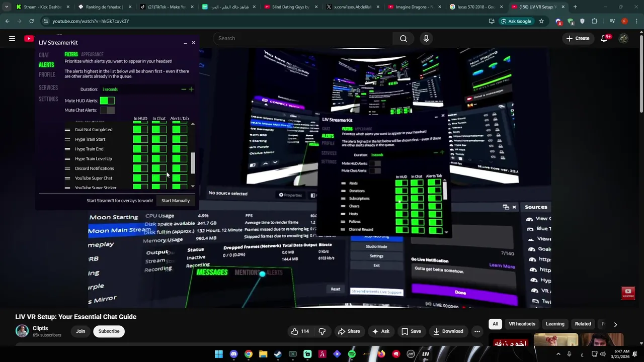Viewport: 644px width, 362px height.
Task: Save the video to a playlist
Action: point(411,331)
